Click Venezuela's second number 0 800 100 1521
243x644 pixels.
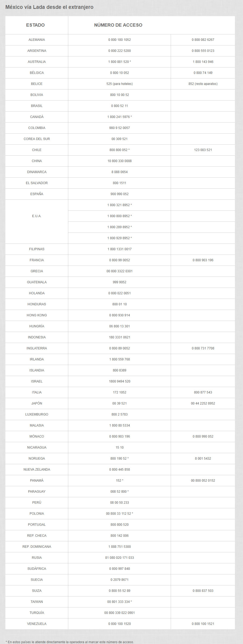[203, 624]
